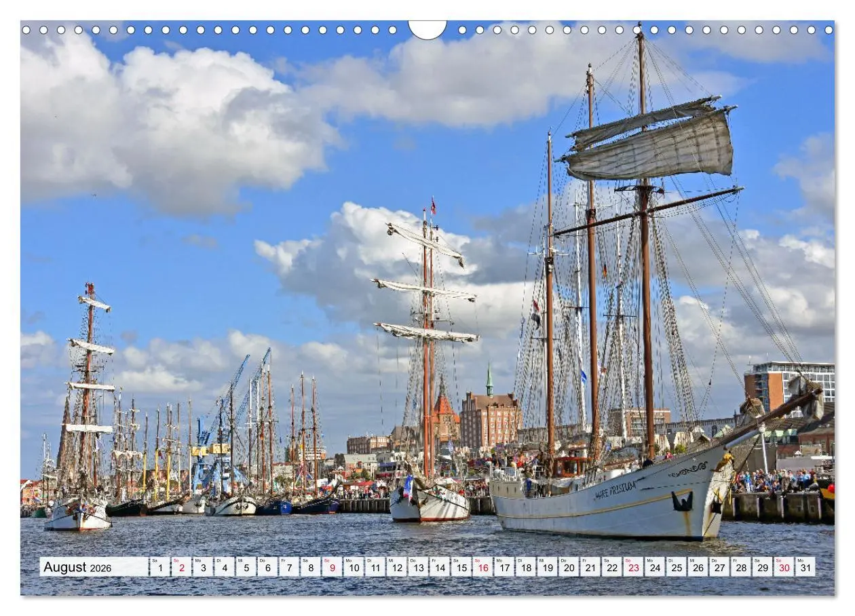Select date cell 12 in the calendar strip
Viewport: 855px width, 616px height.
tap(396, 567)
